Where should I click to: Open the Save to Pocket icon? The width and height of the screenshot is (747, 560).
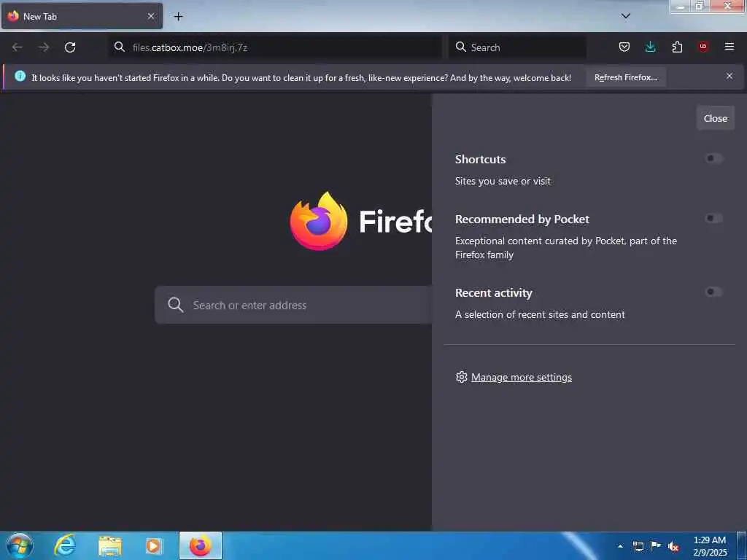(x=624, y=47)
